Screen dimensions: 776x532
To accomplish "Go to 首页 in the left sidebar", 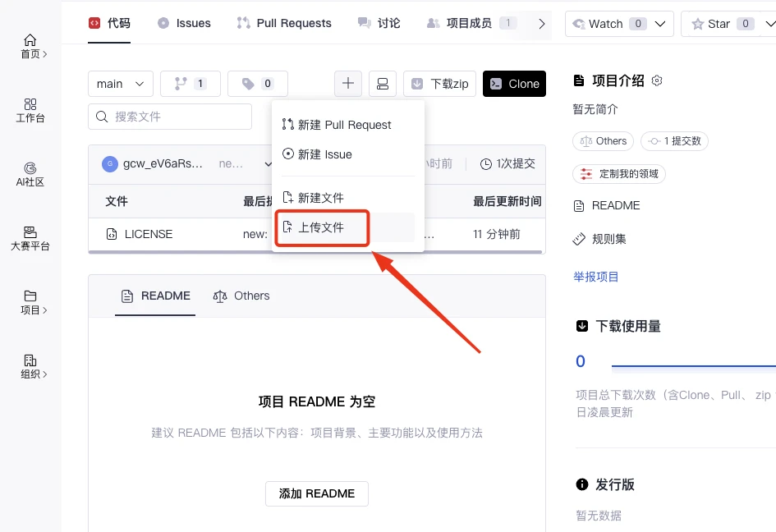I will click(x=30, y=46).
